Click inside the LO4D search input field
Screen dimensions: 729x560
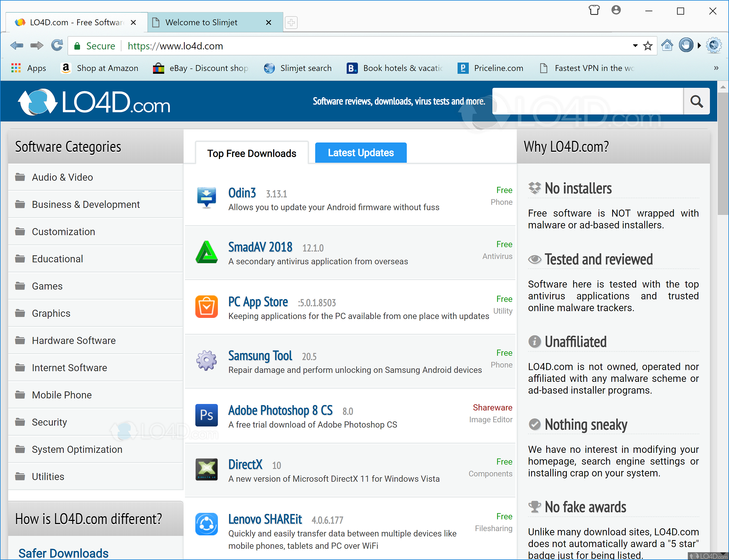pos(588,101)
